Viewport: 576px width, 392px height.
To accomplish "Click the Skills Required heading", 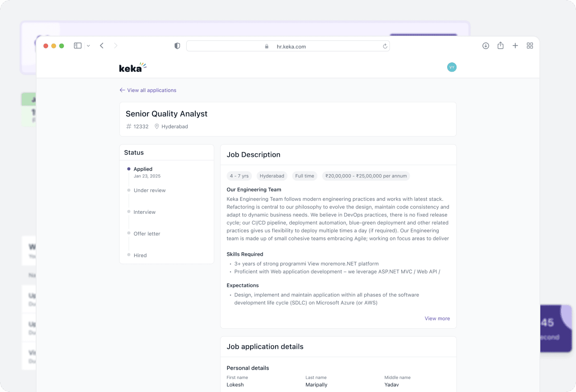I will 245,254.
